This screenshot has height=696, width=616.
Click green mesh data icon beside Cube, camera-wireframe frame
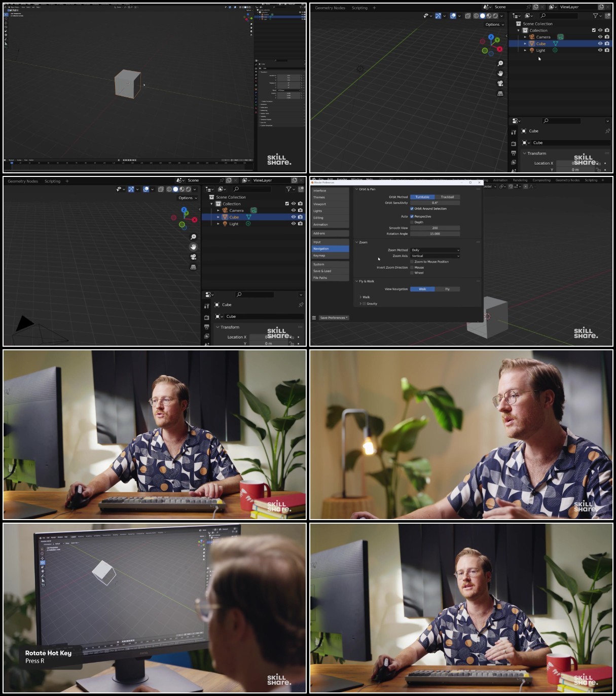(248, 217)
